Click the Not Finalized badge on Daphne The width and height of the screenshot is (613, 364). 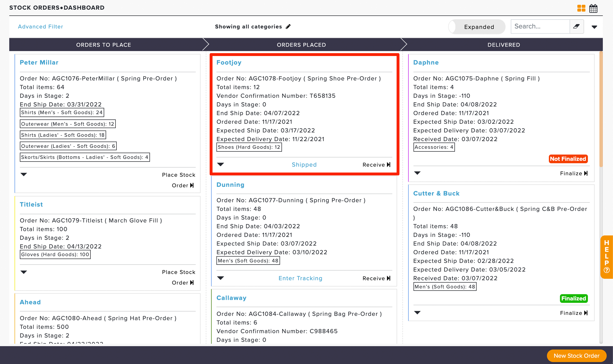[x=568, y=159]
